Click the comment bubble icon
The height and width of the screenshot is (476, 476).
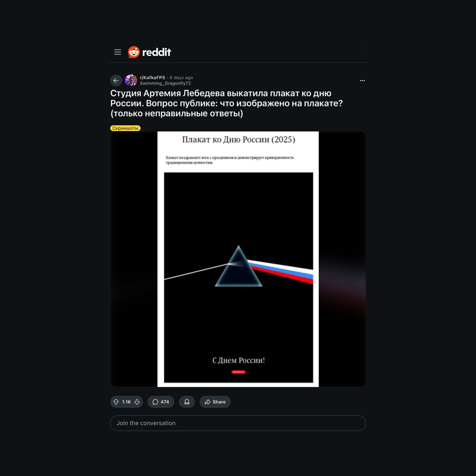pyautogui.click(x=155, y=402)
